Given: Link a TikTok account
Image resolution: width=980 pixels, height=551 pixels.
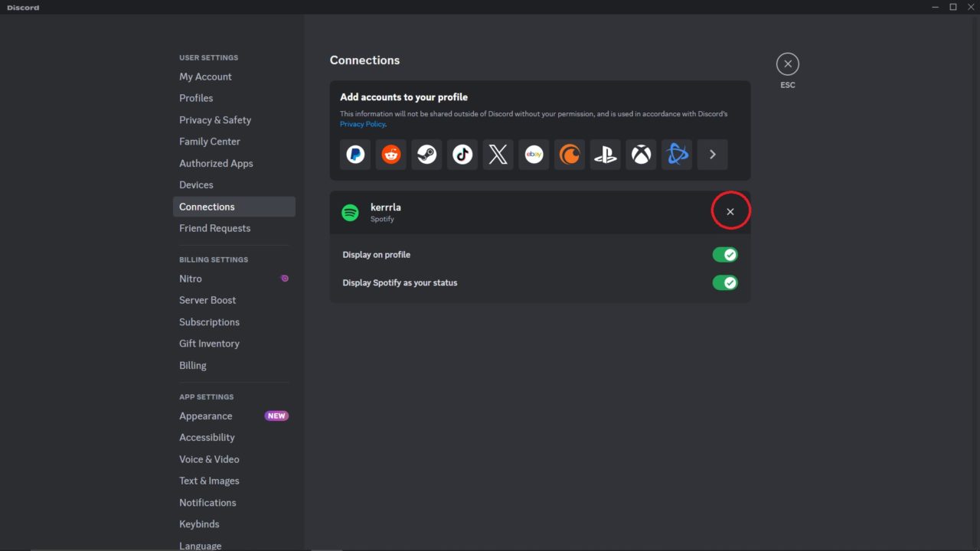Looking at the screenshot, I should click(x=462, y=154).
